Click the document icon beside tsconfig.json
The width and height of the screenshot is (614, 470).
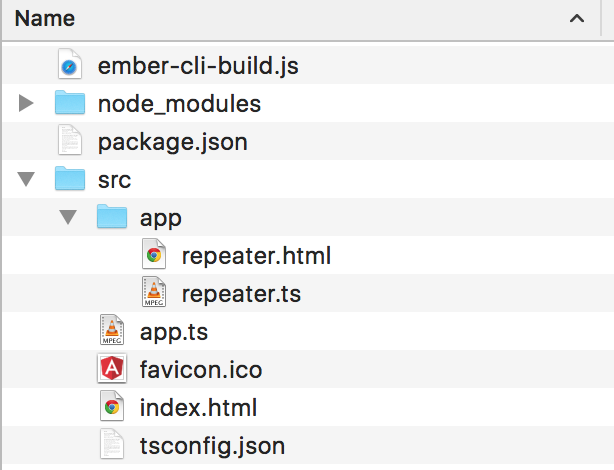pyautogui.click(x=111, y=444)
